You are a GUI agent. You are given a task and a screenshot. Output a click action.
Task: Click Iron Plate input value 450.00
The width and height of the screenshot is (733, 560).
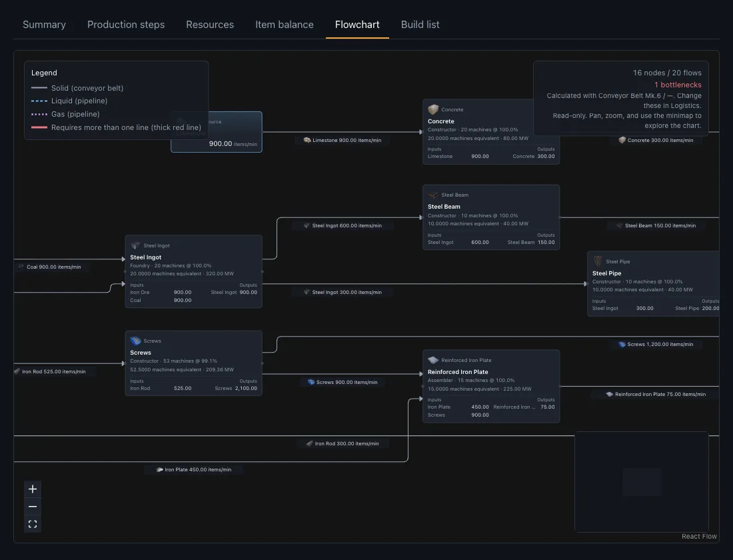pos(480,407)
